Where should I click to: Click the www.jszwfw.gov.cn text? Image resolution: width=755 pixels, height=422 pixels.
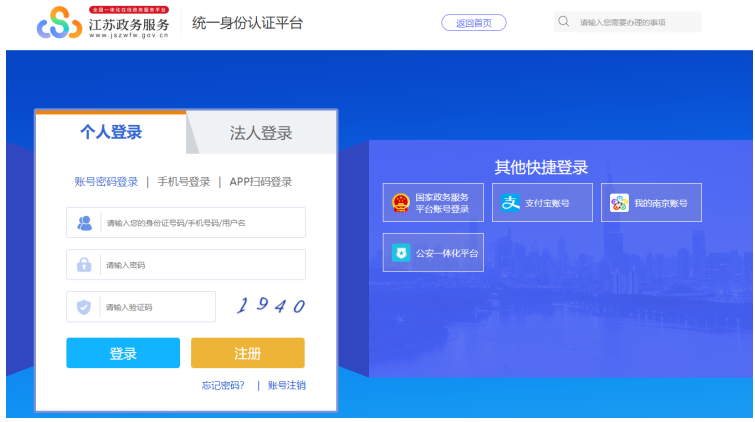click(129, 35)
